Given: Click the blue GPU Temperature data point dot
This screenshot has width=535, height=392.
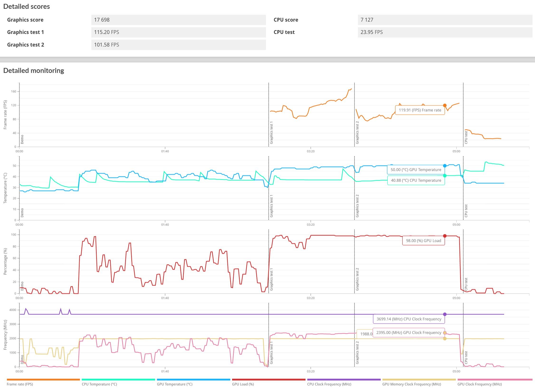Looking at the screenshot, I should (445, 166).
